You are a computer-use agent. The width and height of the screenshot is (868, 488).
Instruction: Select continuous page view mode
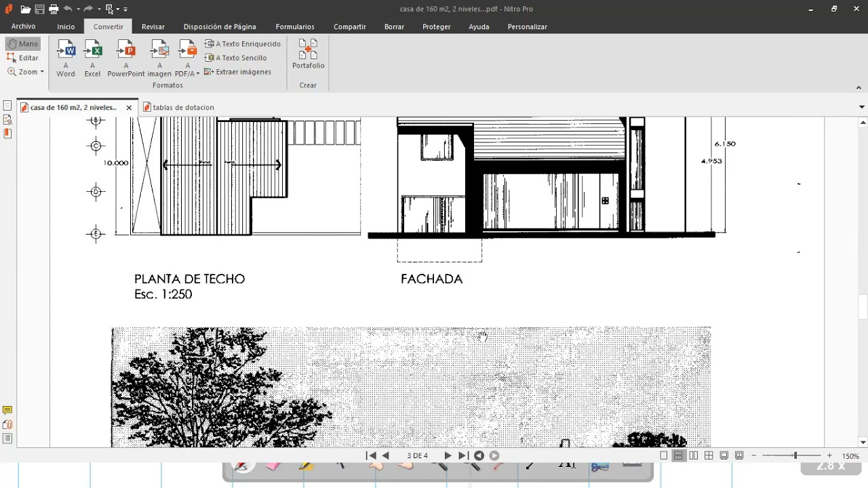(678, 456)
